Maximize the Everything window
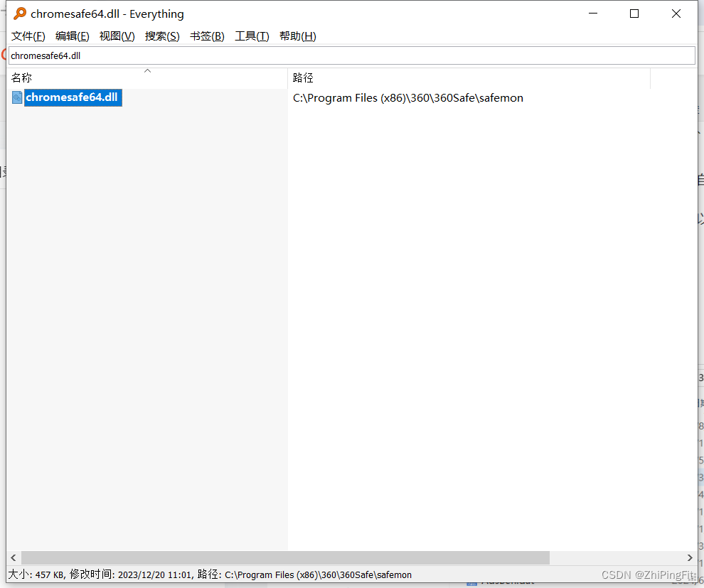704x588 pixels. [634, 14]
